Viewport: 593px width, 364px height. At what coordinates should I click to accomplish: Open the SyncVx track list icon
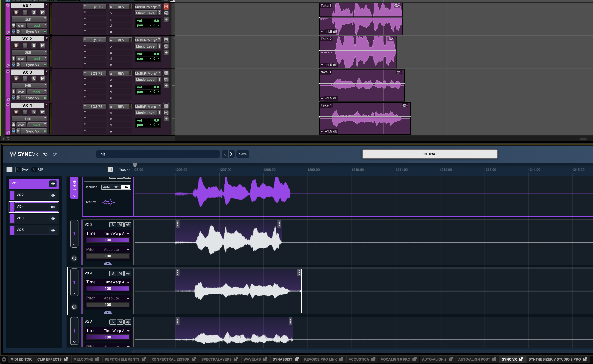pyautogui.click(x=9, y=170)
